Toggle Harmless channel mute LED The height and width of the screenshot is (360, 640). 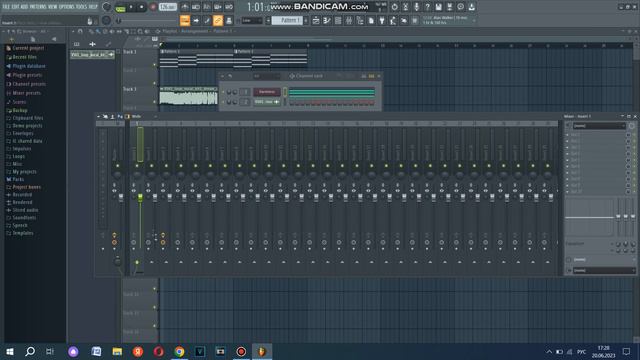(223, 92)
